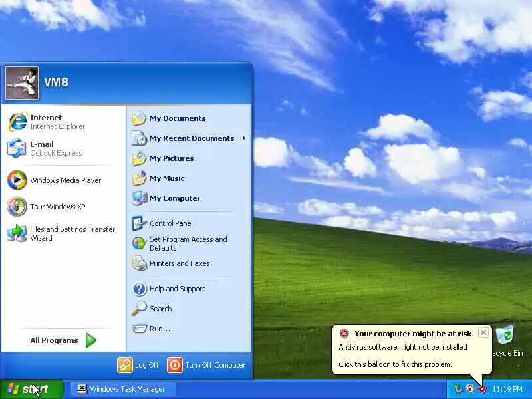Click the My Pictures folder icon

pyautogui.click(x=139, y=158)
